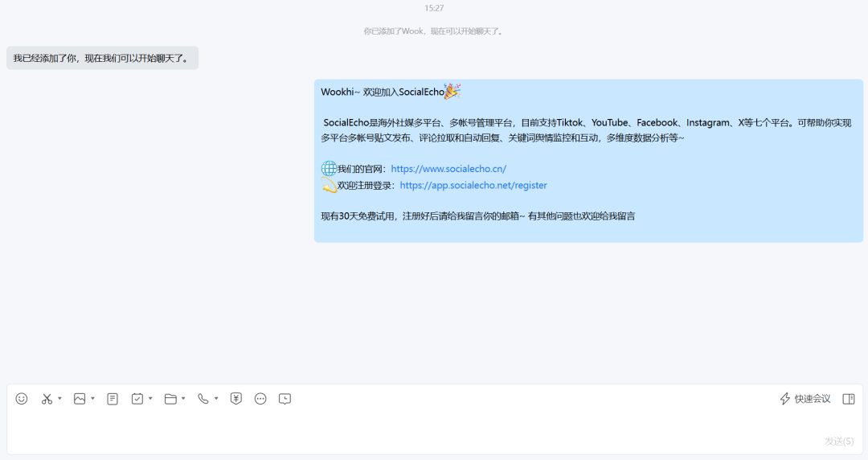The width and height of the screenshot is (868, 460).
Task: Select the screenshot scissors tool
Action: point(47,399)
